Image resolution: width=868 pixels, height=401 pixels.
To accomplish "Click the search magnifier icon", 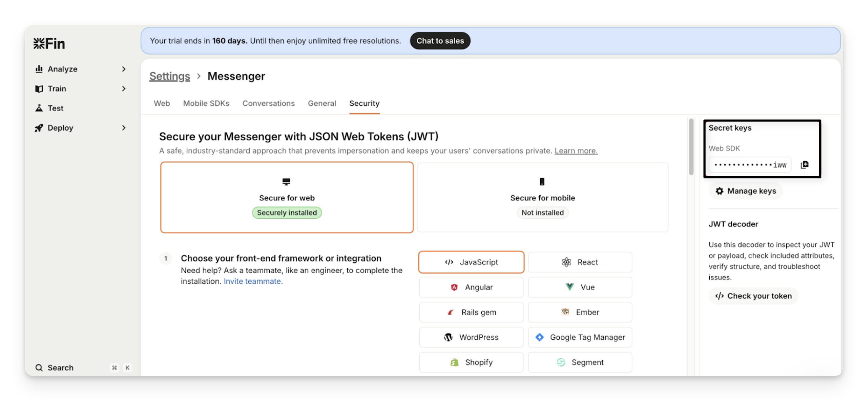I will [39, 368].
